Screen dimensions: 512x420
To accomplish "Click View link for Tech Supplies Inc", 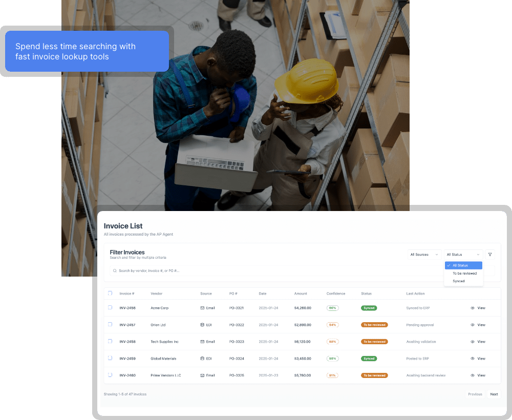I will 481,342.
